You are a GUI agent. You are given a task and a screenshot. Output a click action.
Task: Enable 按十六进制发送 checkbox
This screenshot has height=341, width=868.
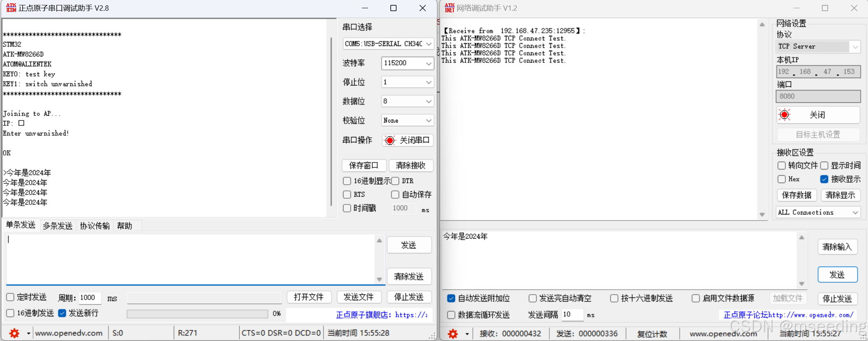pyautogui.click(x=614, y=298)
